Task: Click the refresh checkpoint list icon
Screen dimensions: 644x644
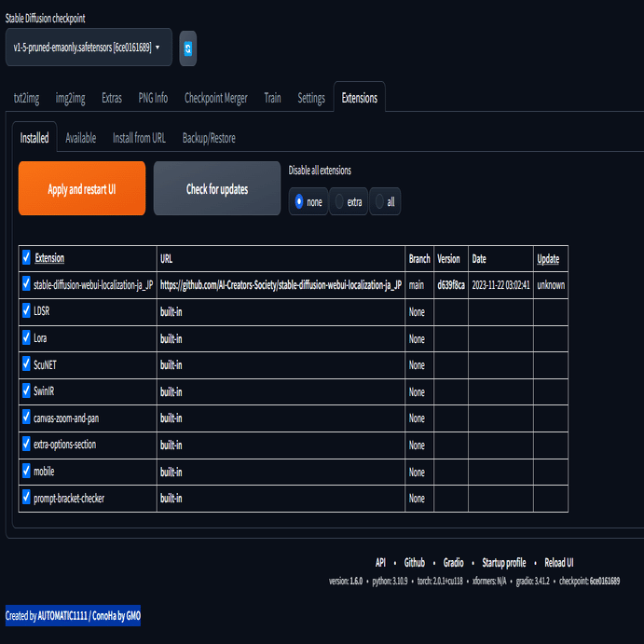Action: click(x=187, y=48)
